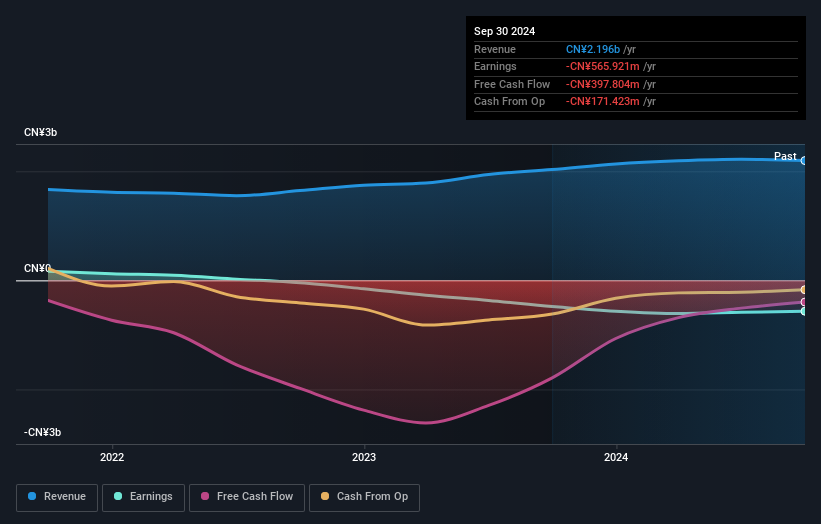Click the CN¥2.196b revenue value
821x524 pixels.
coord(593,49)
